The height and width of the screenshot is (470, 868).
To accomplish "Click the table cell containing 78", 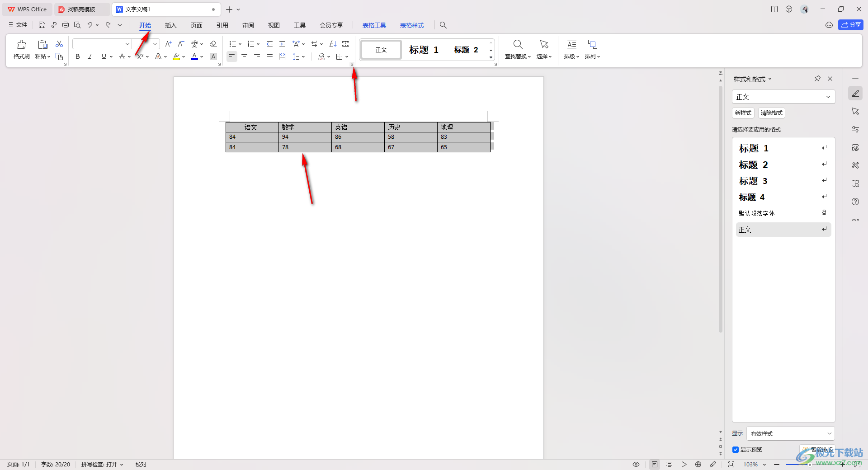I will [305, 147].
